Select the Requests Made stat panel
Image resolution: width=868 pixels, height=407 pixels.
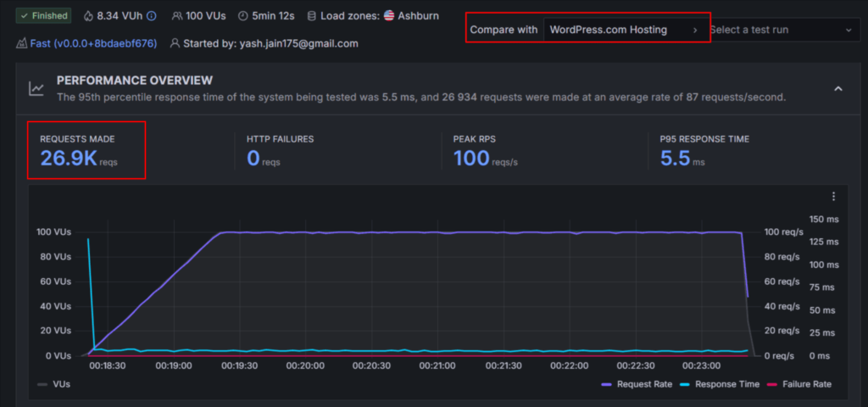[x=86, y=150]
